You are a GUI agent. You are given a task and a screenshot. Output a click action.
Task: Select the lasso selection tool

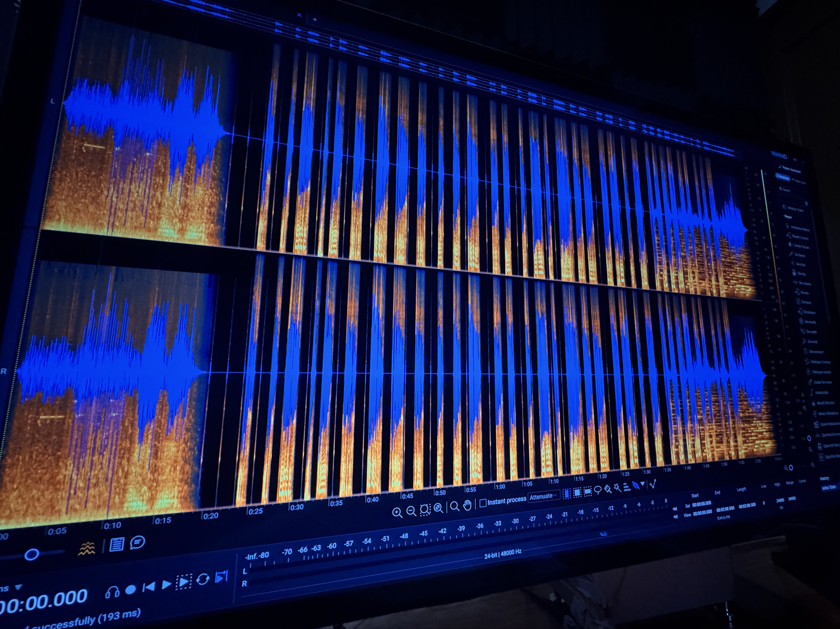click(x=598, y=490)
